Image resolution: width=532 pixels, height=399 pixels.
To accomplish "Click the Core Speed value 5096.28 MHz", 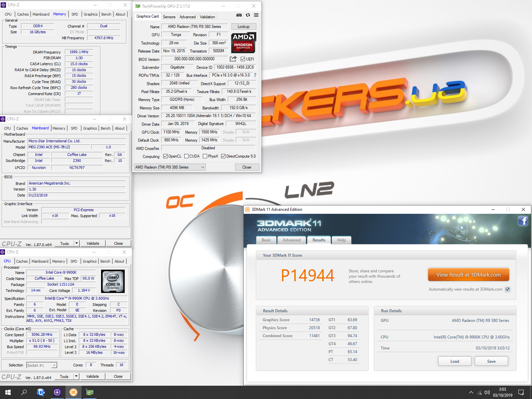I will tap(42, 335).
